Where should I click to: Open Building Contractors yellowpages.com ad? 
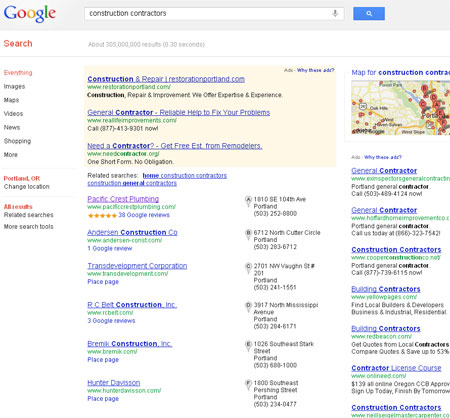386,289
